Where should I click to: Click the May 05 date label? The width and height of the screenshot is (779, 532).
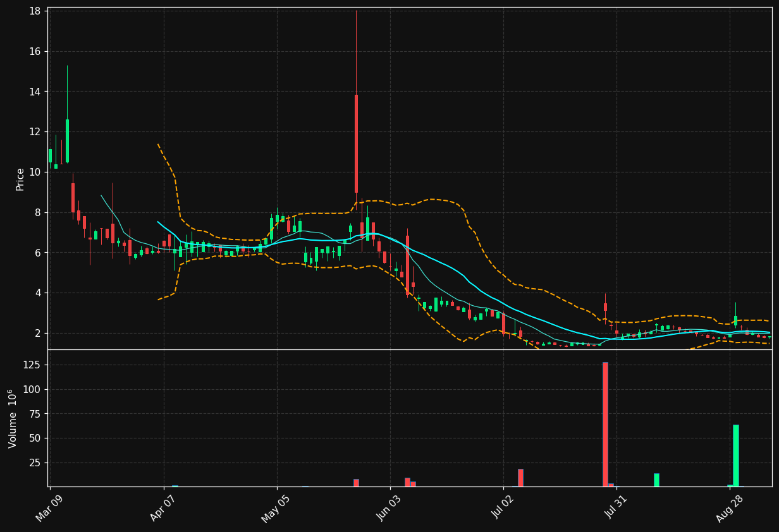(276, 508)
